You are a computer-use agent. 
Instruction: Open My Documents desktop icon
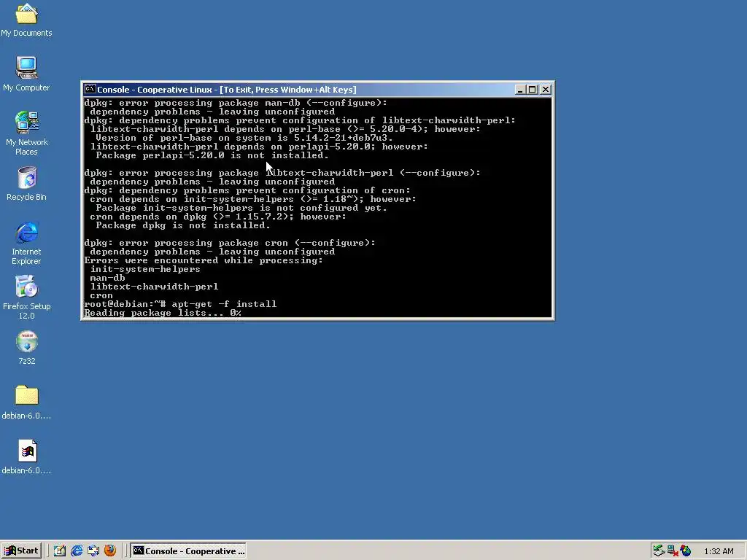26,20
